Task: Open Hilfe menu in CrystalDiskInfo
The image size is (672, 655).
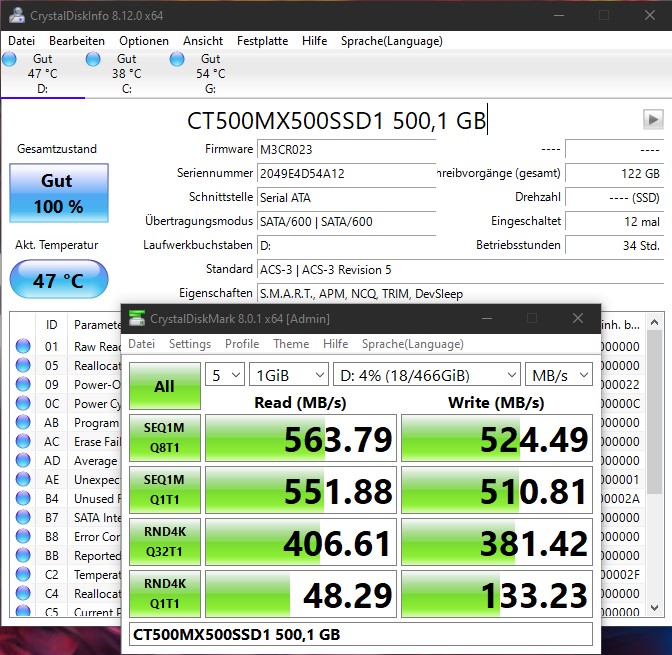Action: pyautogui.click(x=314, y=41)
